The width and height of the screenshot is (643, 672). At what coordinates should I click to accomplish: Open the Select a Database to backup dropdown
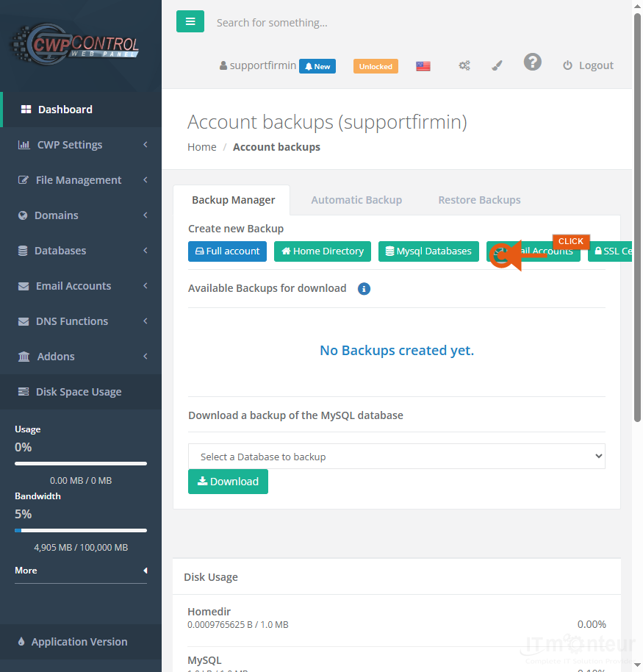point(397,457)
